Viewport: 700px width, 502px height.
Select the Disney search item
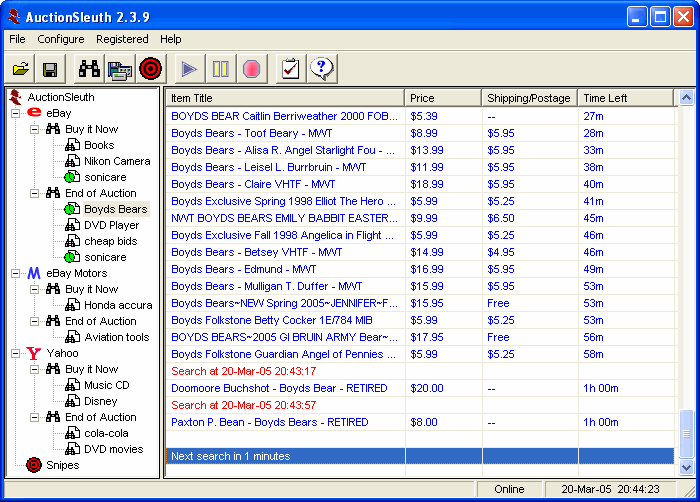tap(100, 402)
